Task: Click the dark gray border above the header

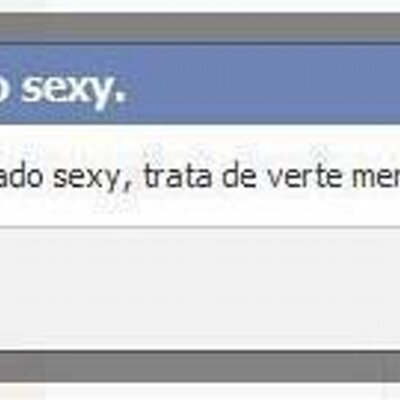Action: click(200, 28)
